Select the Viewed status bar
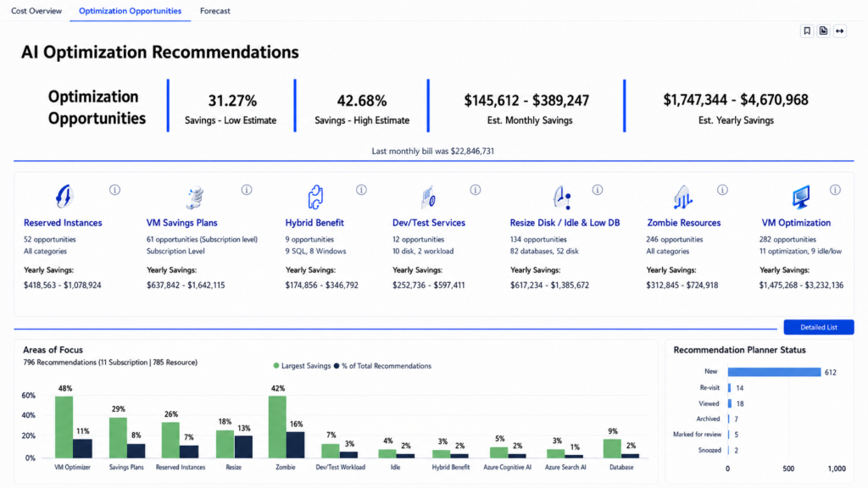 tap(730, 404)
